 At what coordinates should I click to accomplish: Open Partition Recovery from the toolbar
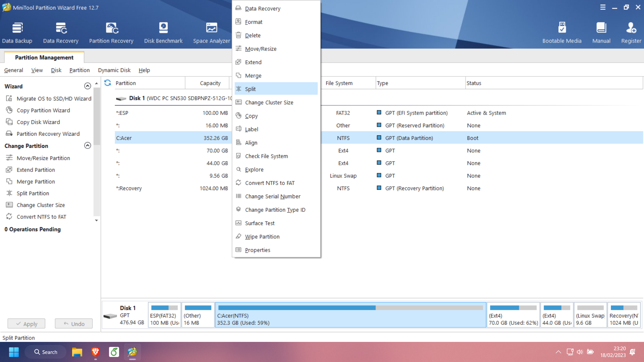111,33
